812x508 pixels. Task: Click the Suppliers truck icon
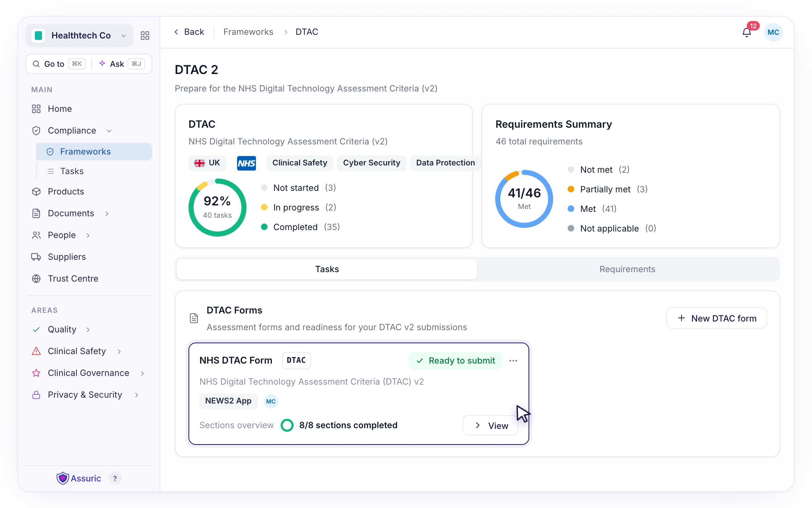point(36,257)
